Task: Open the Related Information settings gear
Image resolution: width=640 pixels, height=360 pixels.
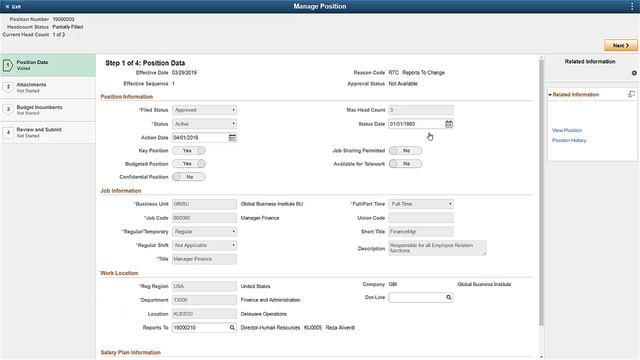Action: point(634,73)
